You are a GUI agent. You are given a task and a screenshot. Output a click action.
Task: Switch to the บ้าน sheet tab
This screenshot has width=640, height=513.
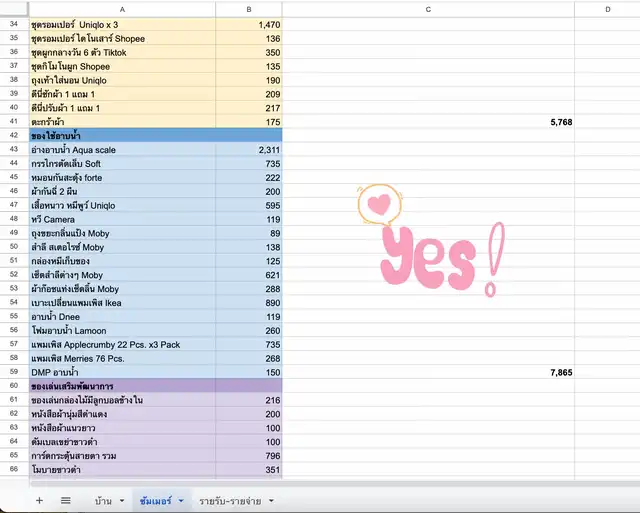102,500
